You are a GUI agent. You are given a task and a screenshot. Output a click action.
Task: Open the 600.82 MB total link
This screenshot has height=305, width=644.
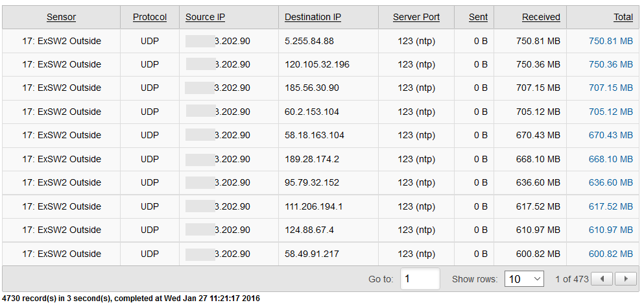(x=610, y=254)
